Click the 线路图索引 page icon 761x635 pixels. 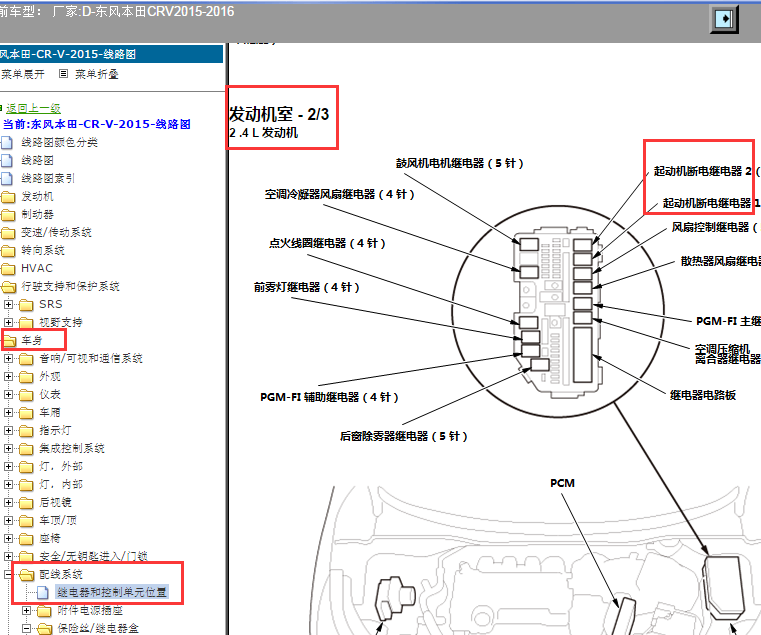click(x=7, y=178)
